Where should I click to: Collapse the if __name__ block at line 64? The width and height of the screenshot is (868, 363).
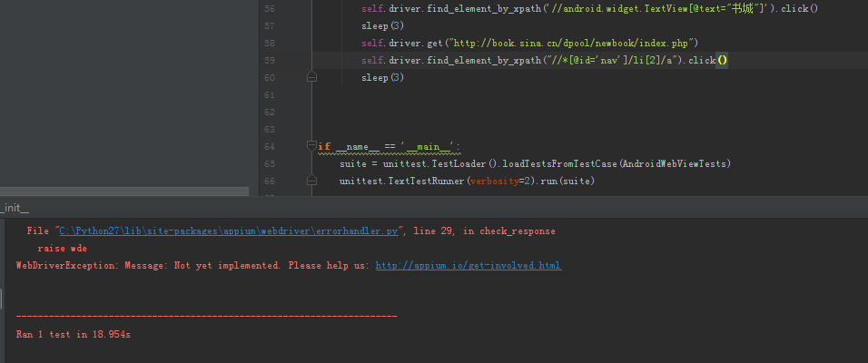coord(311,146)
